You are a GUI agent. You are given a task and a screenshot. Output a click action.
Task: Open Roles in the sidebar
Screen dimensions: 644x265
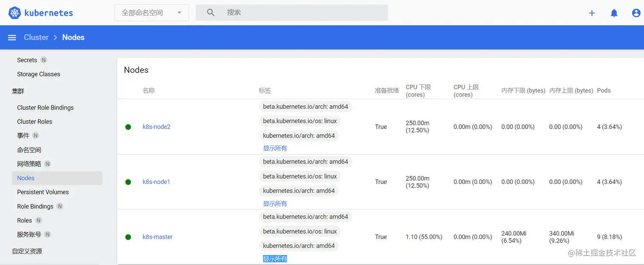(x=24, y=220)
